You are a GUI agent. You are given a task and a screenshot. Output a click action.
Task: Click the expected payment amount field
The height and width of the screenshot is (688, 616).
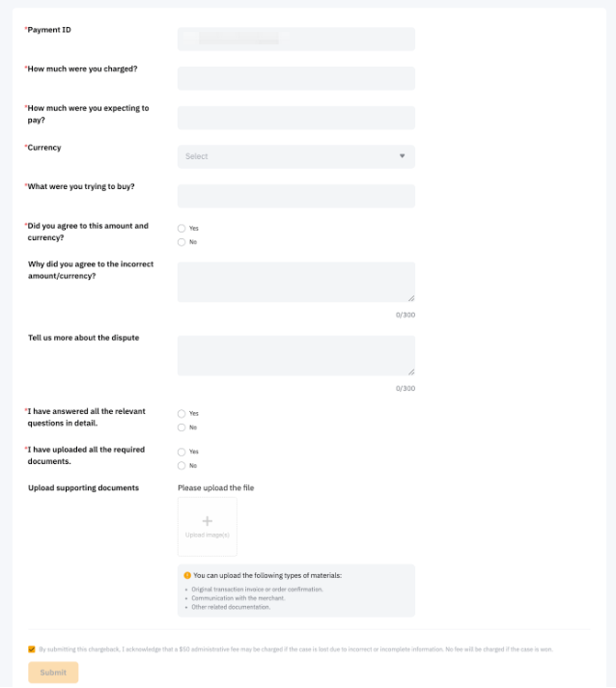coord(295,118)
